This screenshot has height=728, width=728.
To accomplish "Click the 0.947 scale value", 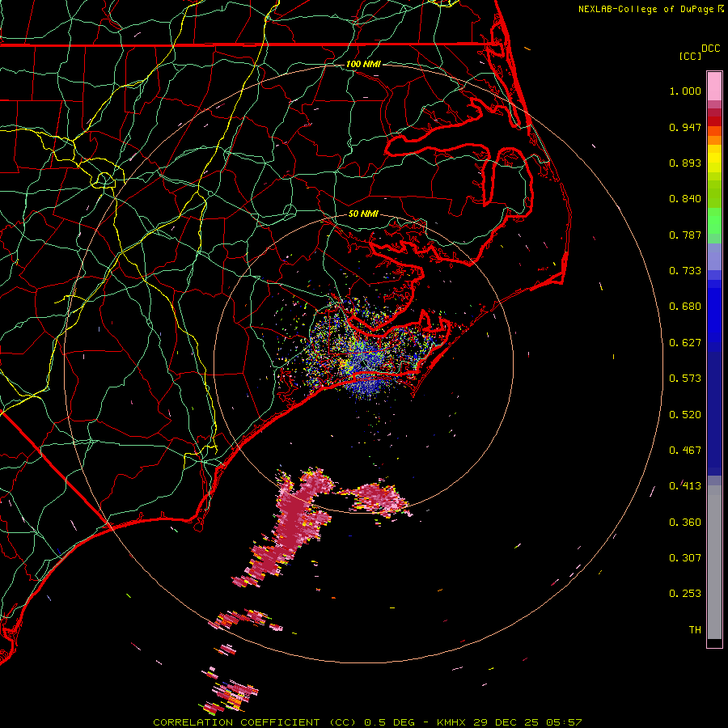I will click(x=685, y=127).
